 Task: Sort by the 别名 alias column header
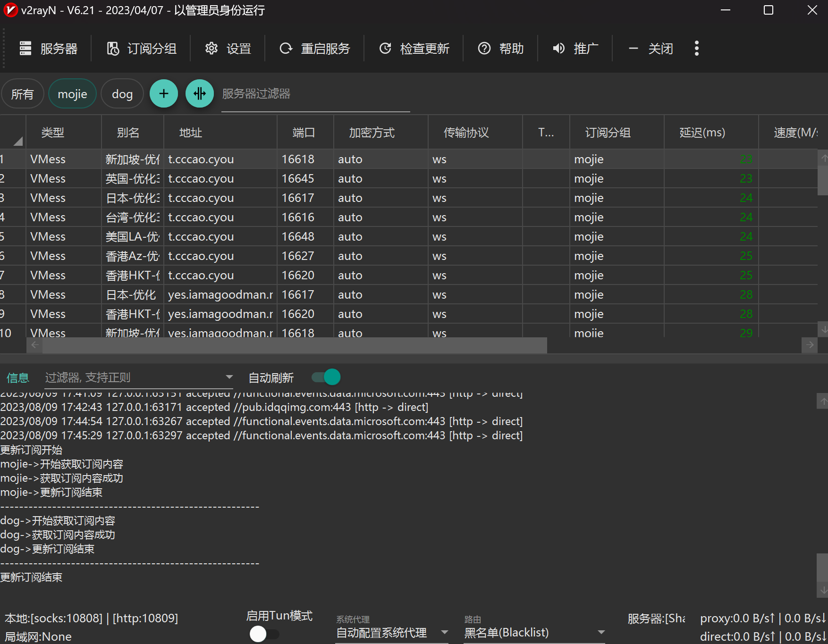pos(133,133)
